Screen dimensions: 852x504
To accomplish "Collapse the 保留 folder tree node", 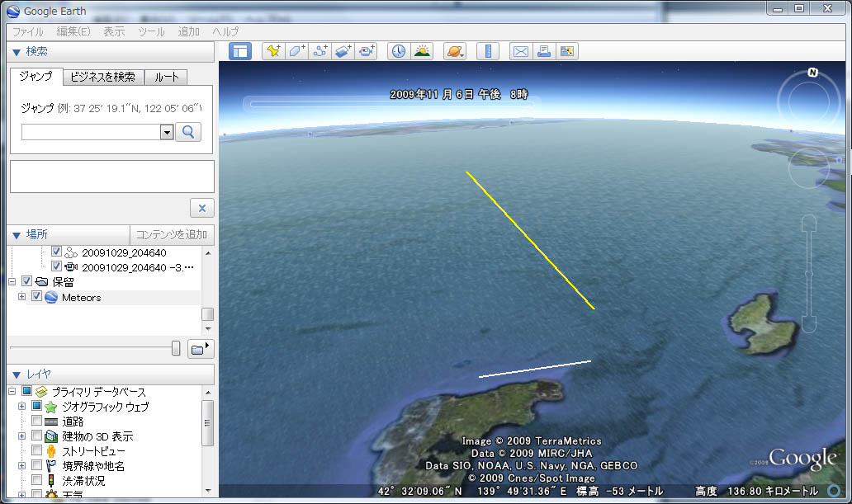I will (x=12, y=282).
